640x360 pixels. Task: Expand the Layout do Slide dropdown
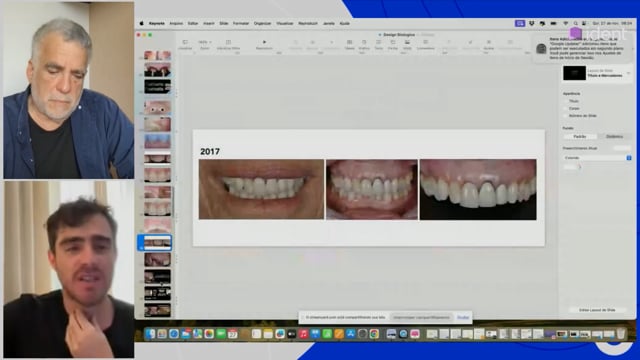(x=598, y=73)
